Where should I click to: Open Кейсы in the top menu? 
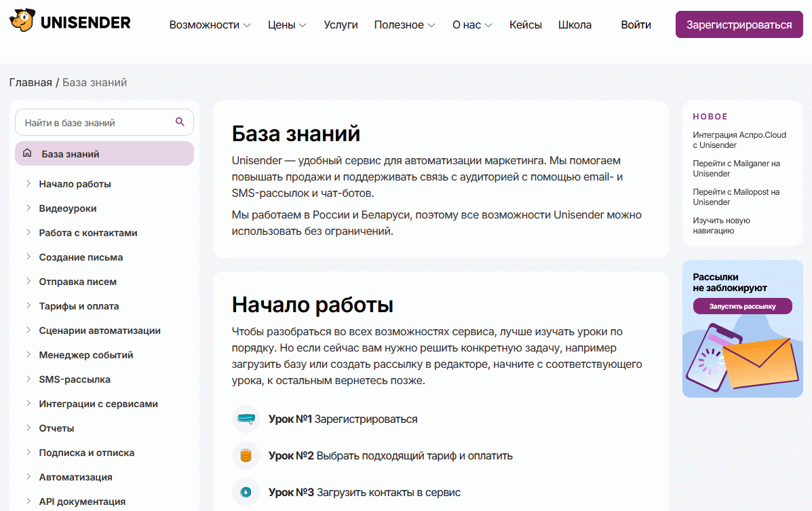(x=525, y=25)
